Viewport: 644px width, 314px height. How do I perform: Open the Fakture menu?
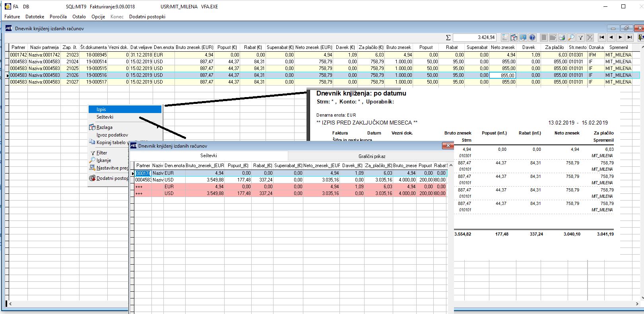click(x=12, y=17)
